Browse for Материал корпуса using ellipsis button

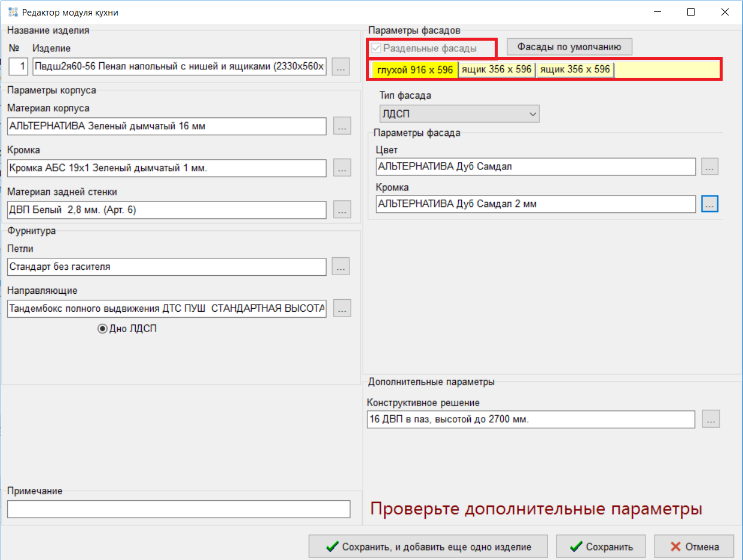[x=342, y=126]
